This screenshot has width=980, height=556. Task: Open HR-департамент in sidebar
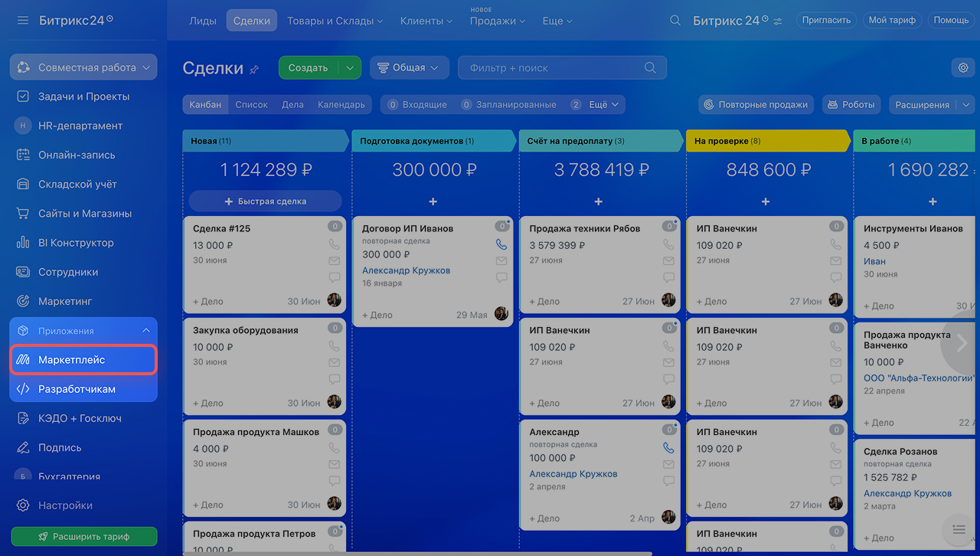coord(83,126)
